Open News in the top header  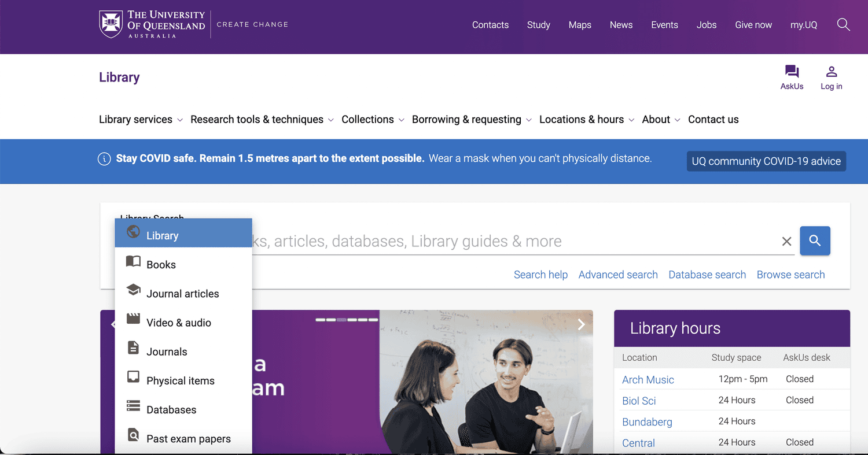[621, 25]
